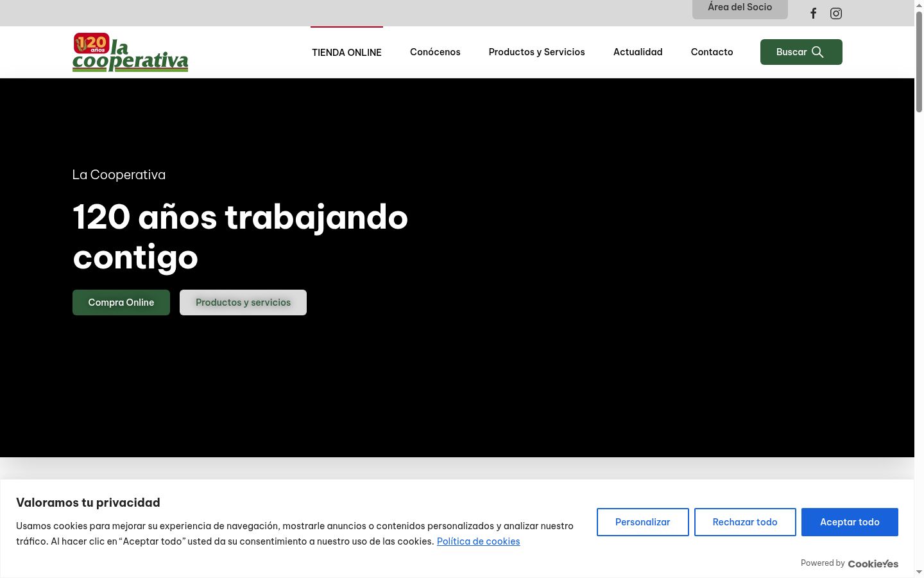Click the scrollbar down arrow
Screen dimensions: 924x578
(x=919, y=572)
